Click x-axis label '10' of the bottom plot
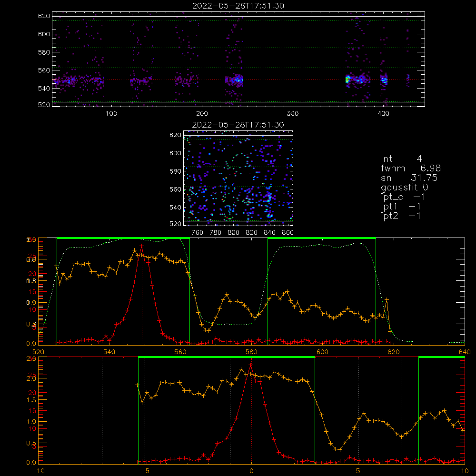476x476 pixels. (465, 471)
